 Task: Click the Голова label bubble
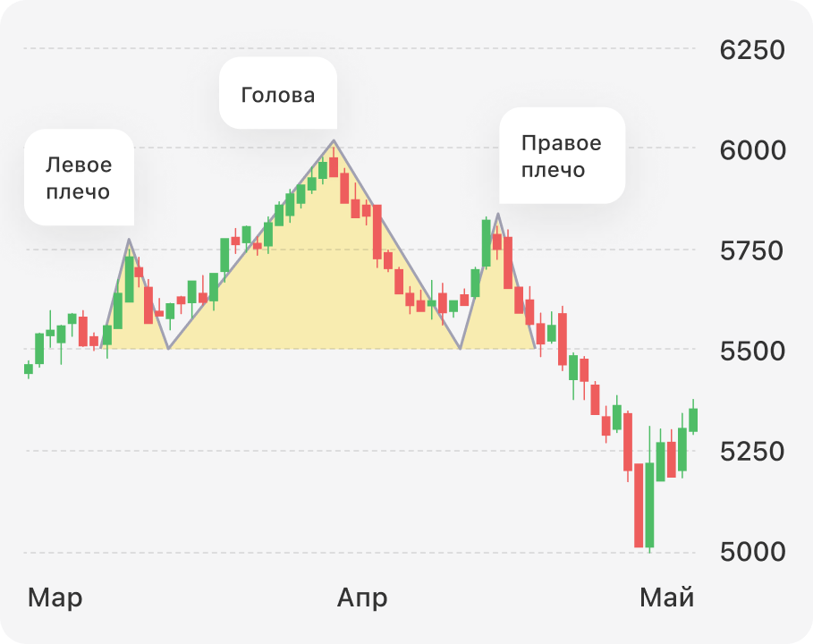(278, 93)
